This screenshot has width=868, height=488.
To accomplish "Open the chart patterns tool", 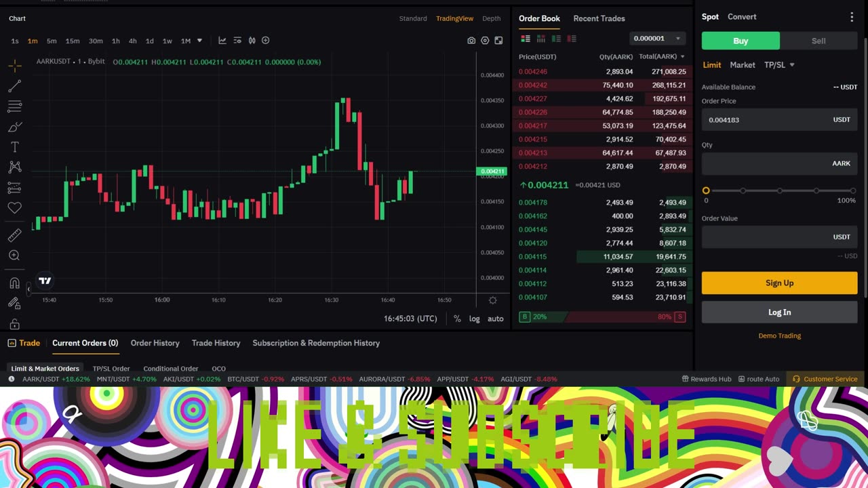I will pyautogui.click(x=14, y=167).
